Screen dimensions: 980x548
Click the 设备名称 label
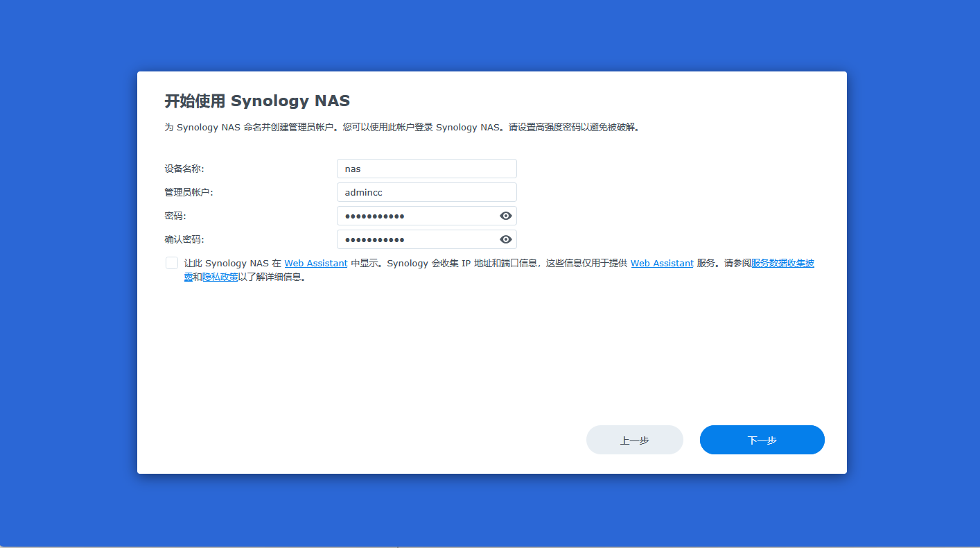pos(184,169)
